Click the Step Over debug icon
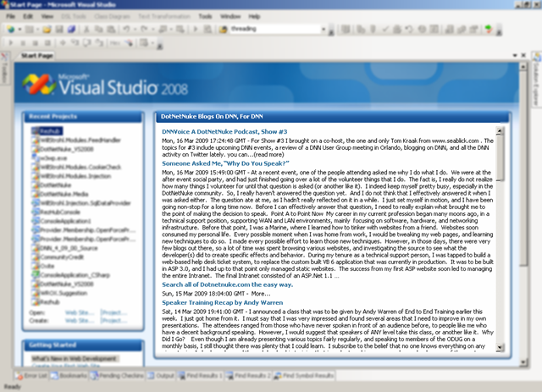This screenshot has width=542, height=392. tap(86, 43)
